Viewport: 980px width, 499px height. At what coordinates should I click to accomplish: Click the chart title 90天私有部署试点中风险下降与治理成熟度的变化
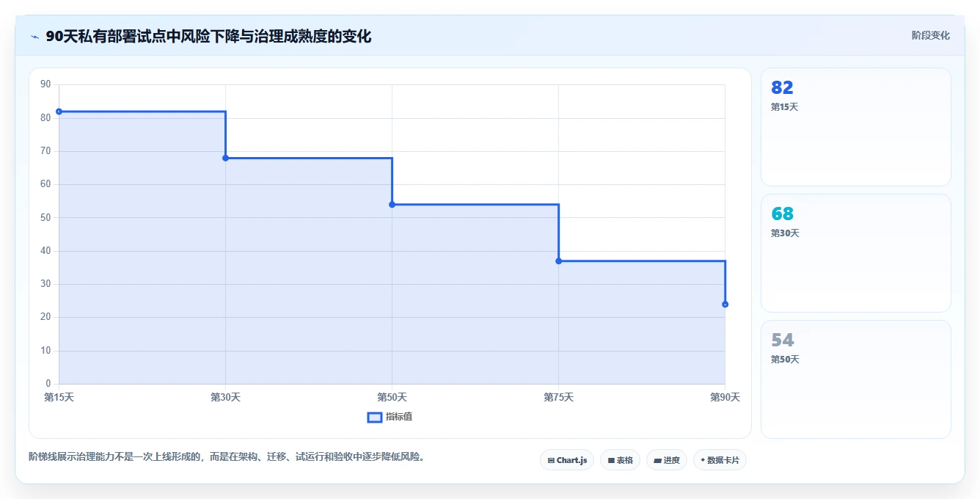pos(208,36)
